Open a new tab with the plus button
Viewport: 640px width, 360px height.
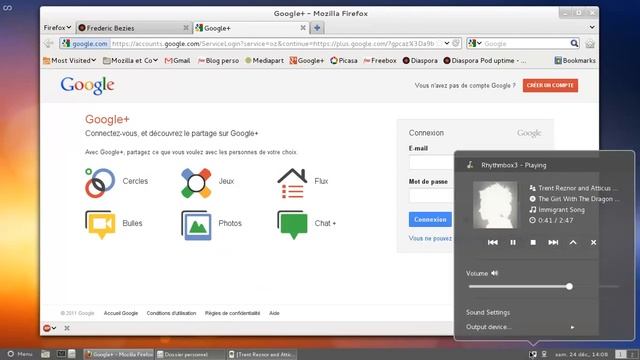(x=317, y=28)
